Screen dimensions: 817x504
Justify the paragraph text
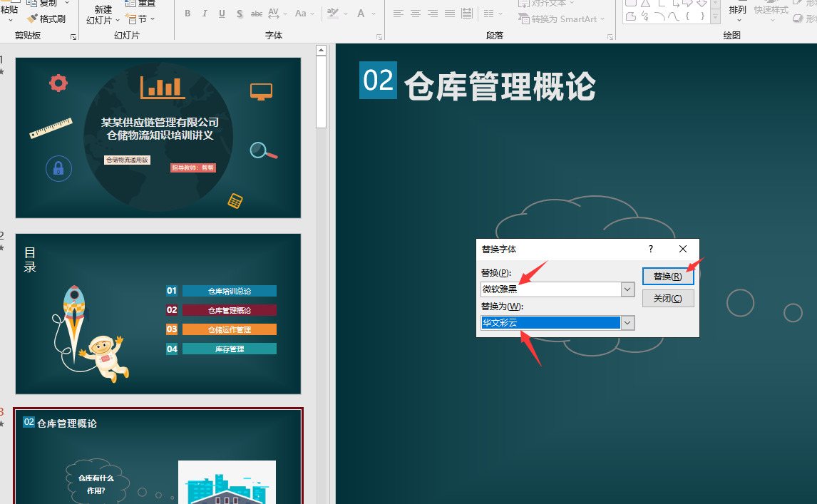(450, 14)
